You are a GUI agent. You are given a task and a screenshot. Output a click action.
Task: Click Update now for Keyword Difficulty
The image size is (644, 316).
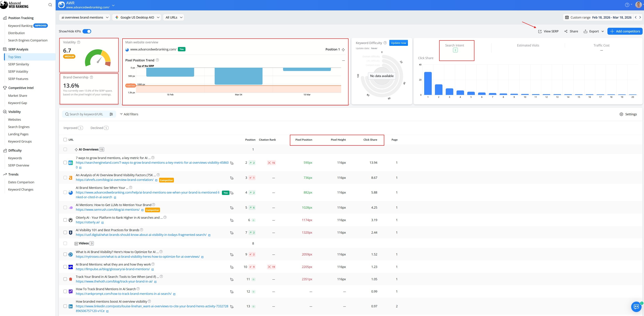tap(398, 43)
